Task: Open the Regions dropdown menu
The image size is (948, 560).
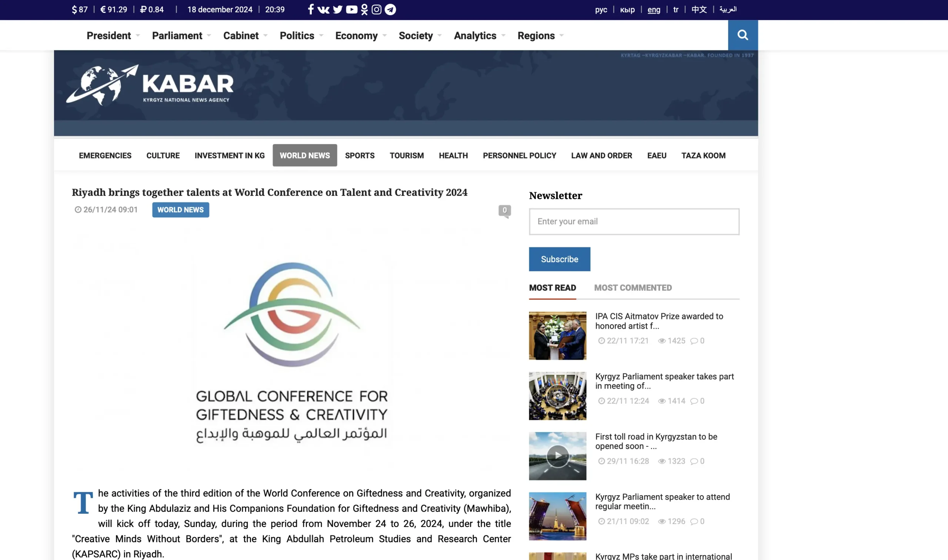Action: (x=540, y=36)
